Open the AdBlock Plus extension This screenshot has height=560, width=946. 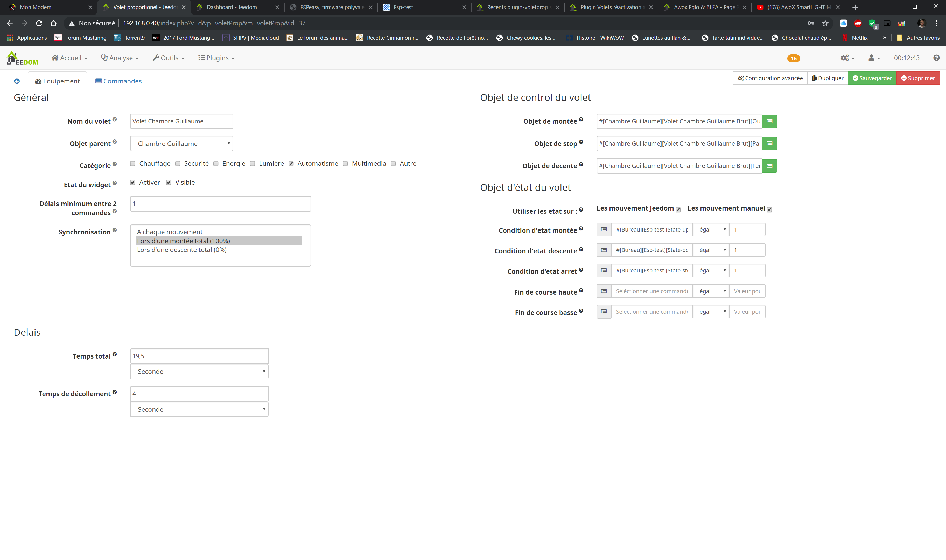858,23
